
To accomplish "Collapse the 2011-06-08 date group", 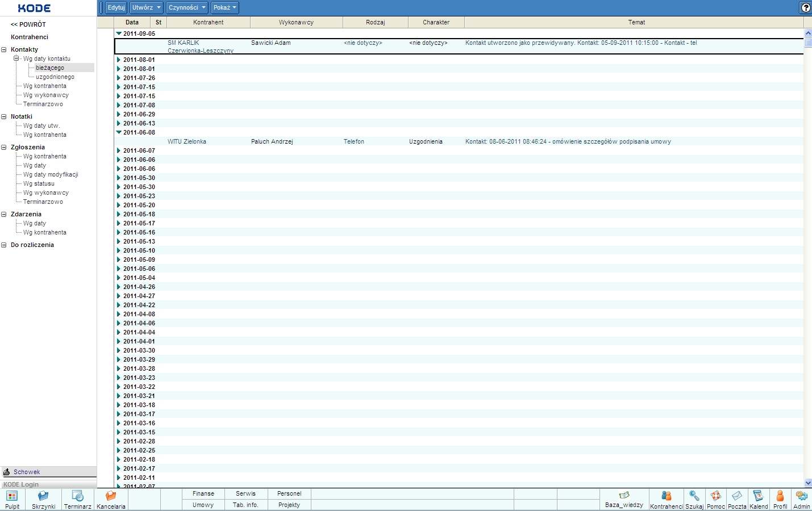I will pyautogui.click(x=119, y=132).
